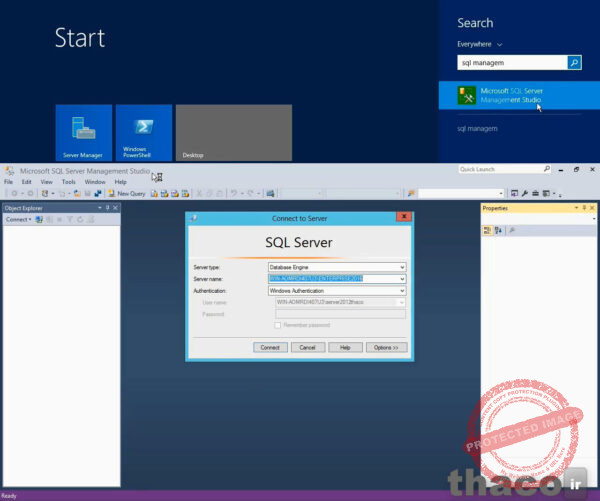Click the Server name input field
The height and width of the screenshot is (501, 600).
point(330,279)
